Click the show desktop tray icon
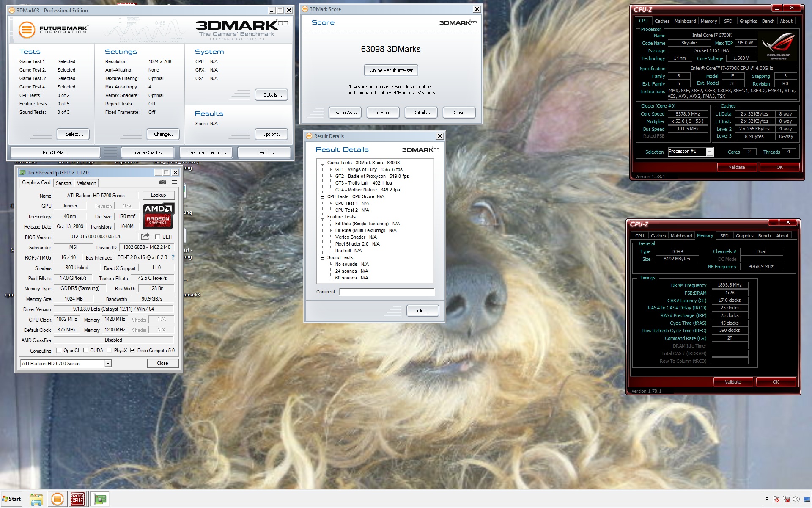 point(807,499)
